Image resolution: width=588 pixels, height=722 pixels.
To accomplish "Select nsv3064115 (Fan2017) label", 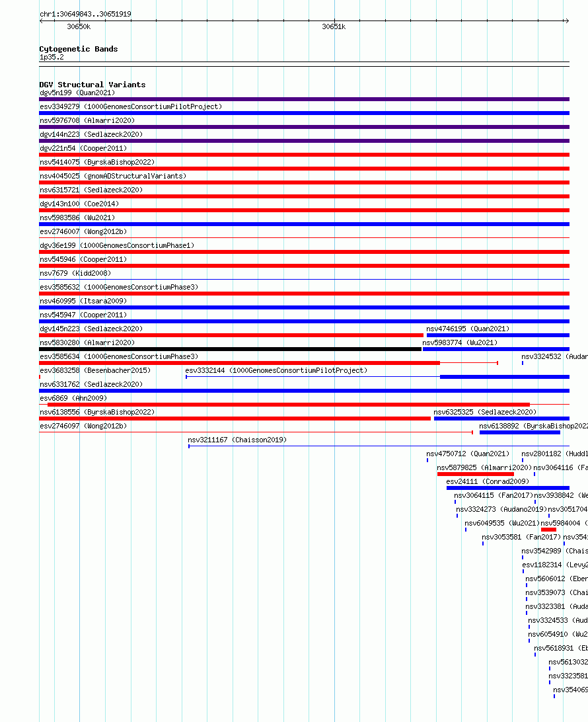I will [x=494, y=495].
